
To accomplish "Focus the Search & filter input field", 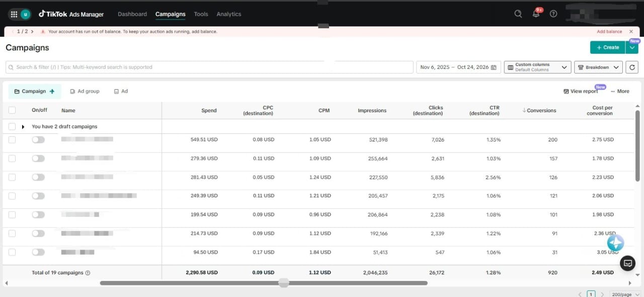I will (209, 67).
